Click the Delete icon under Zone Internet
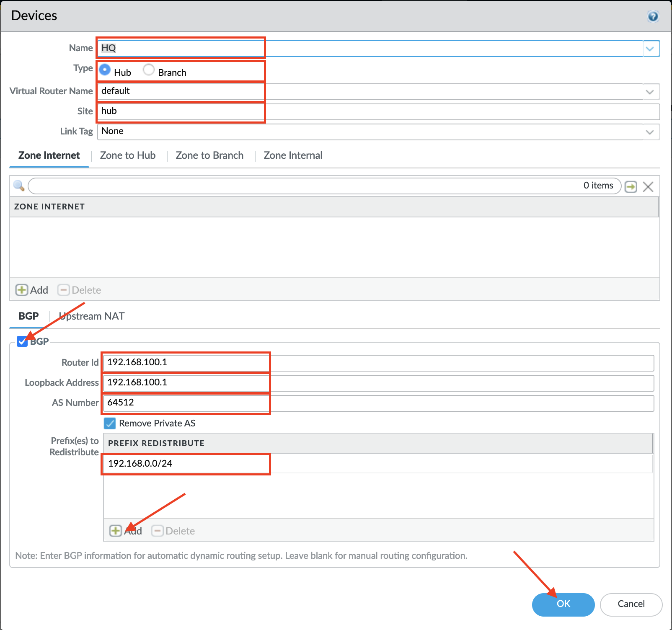672x630 pixels. click(79, 289)
